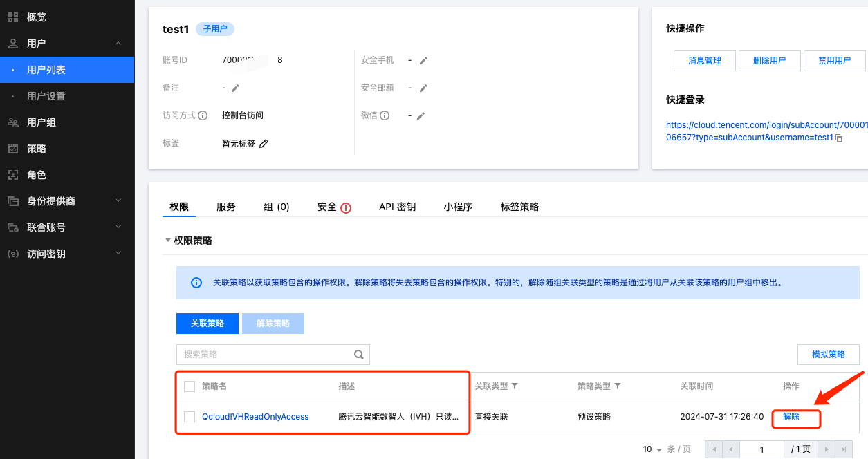Open the 关联类型 column filter
Screen dimensions: 868x459
tap(514, 386)
